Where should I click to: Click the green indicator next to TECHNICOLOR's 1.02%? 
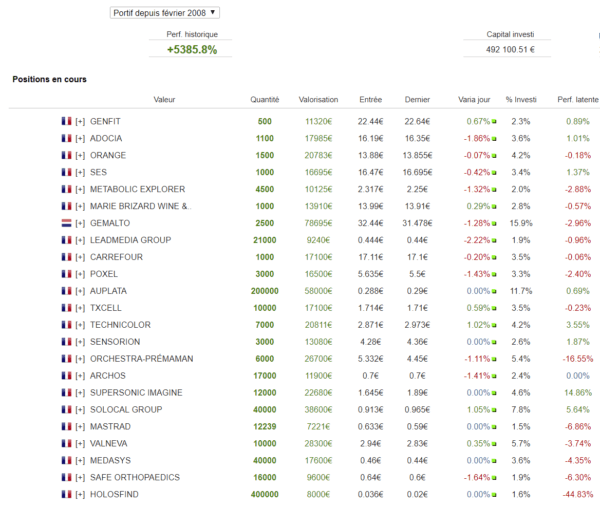coord(494,325)
